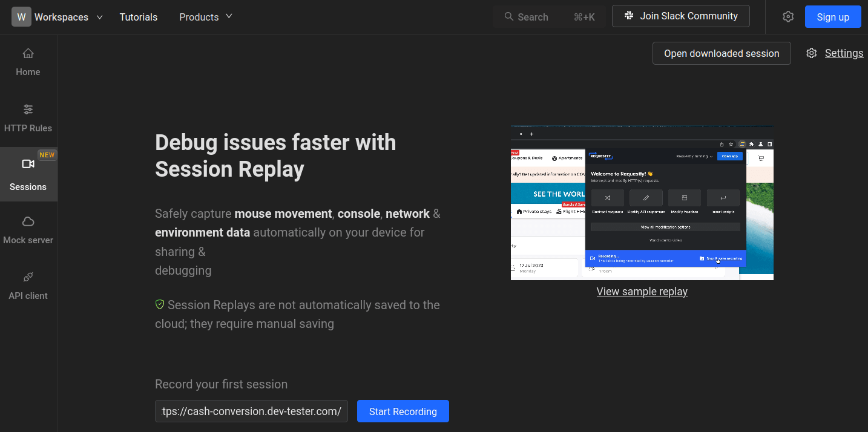Click the View sample replay link
The image size is (868, 432).
tap(642, 292)
